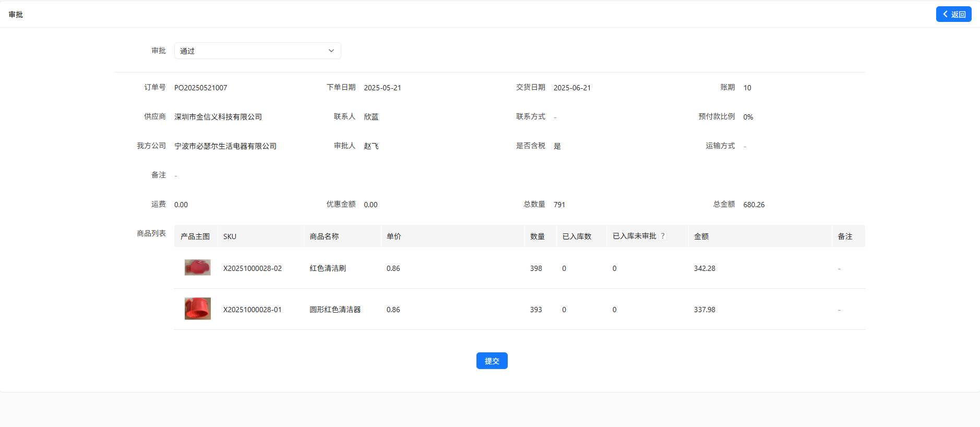Click the 商品名称 column header
Screen dimensions: 980x427
342,236
